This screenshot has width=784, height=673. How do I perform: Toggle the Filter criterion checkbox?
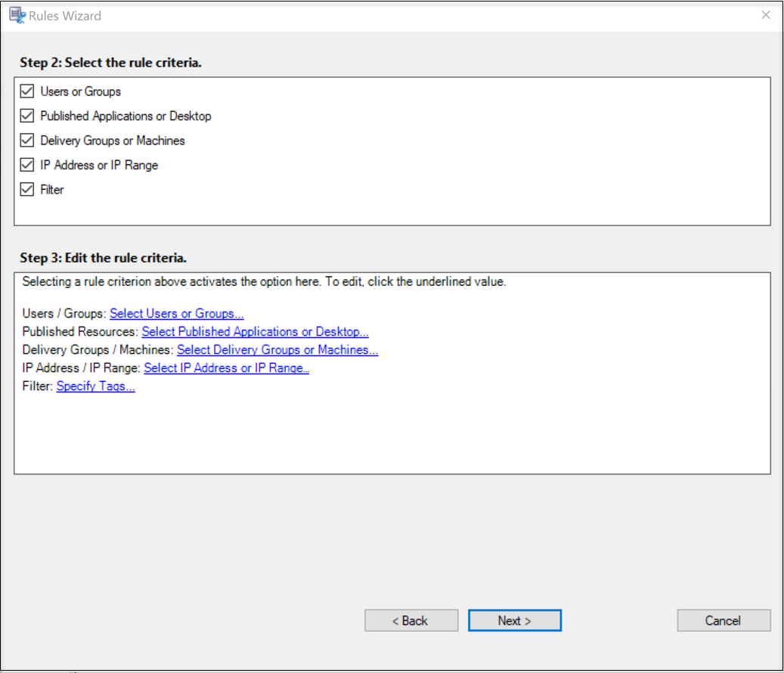tap(28, 190)
